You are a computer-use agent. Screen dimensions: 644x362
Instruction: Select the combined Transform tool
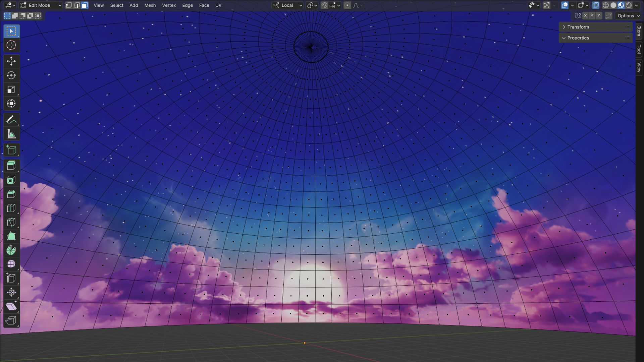[x=11, y=104]
